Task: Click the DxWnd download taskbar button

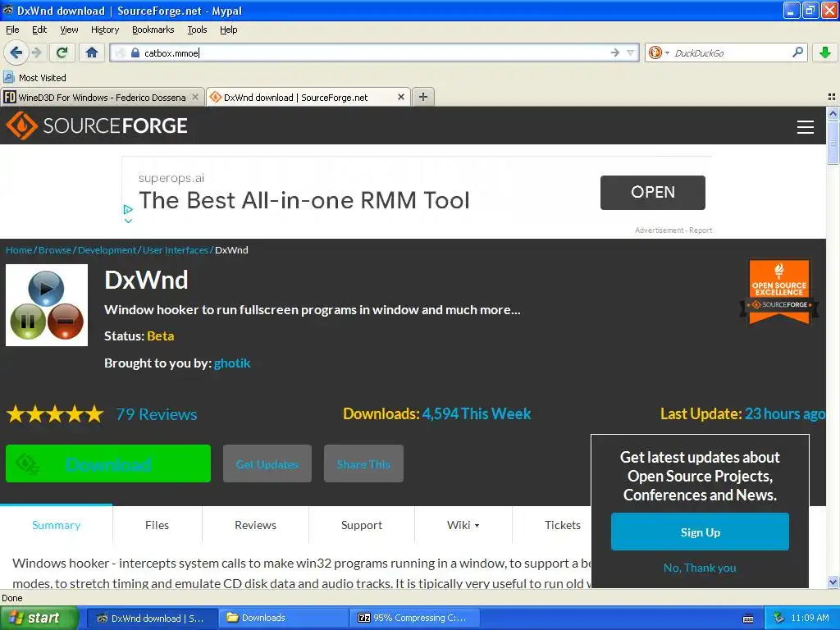Action: pyautogui.click(x=152, y=618)
